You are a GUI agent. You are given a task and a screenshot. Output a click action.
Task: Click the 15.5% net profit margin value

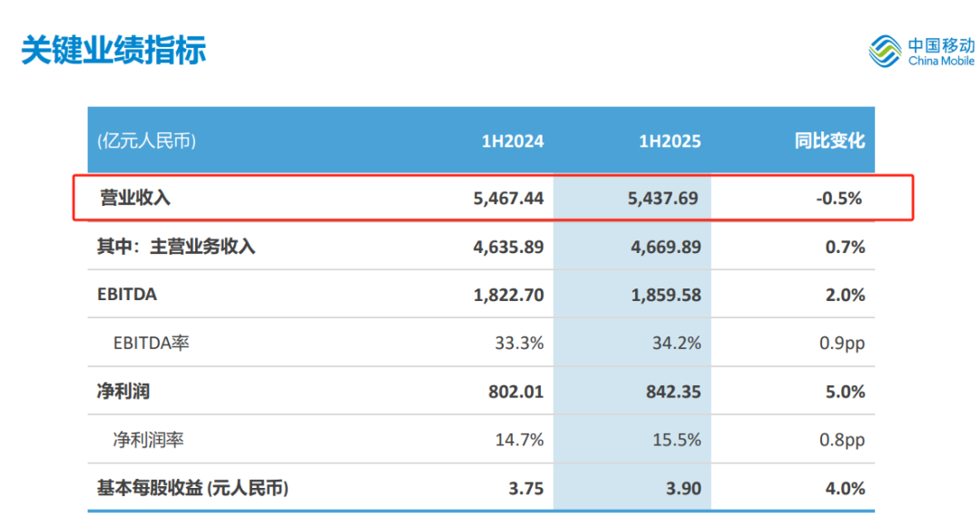coord(678,440)
